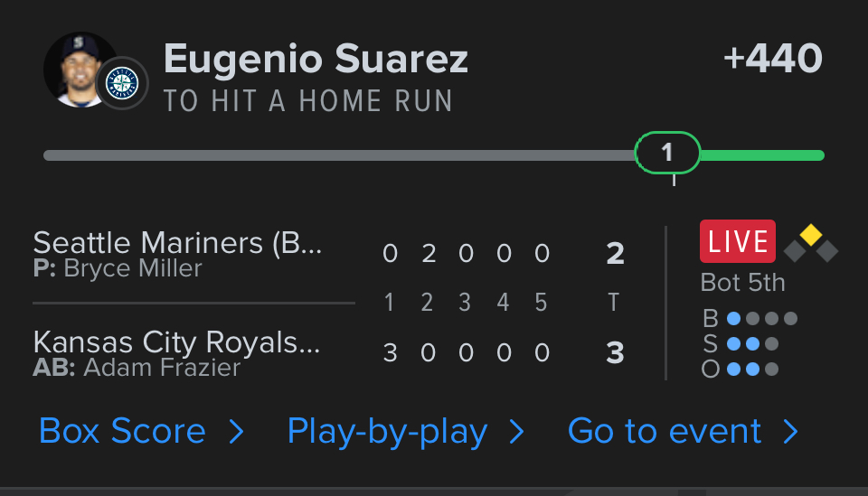The height and width of the screenshot is (496, 868).
Task: Open the Box Score link
Action: point(122,431)
